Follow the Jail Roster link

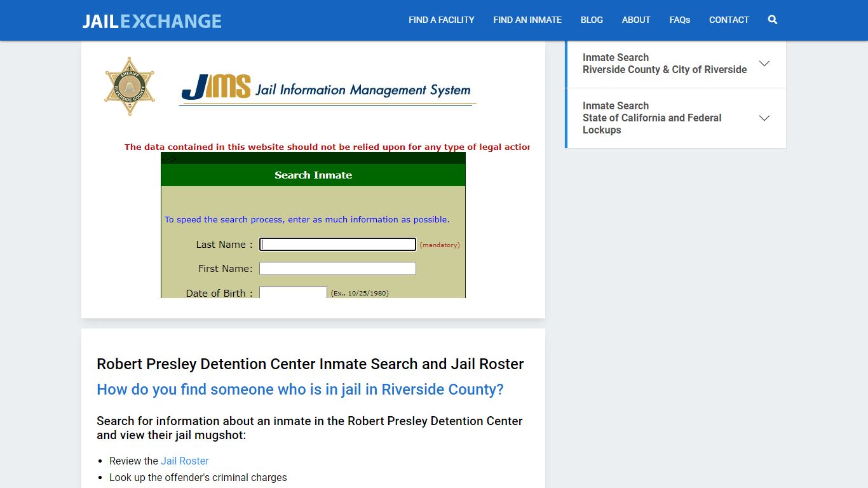(x=184, y=461)
